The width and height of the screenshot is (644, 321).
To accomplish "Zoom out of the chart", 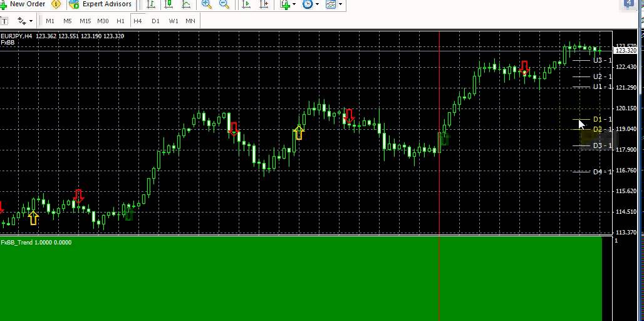I will click(224, 4).
